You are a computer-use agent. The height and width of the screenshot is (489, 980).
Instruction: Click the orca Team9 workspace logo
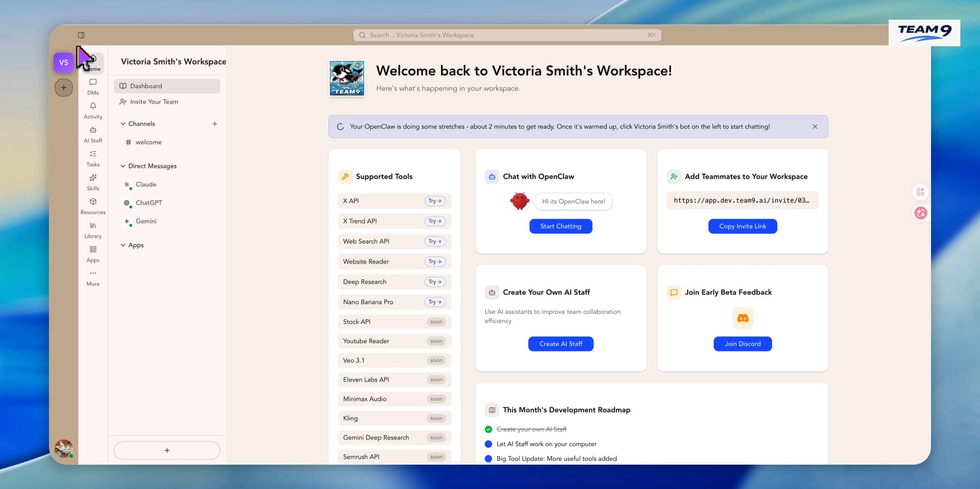point(347,79)
